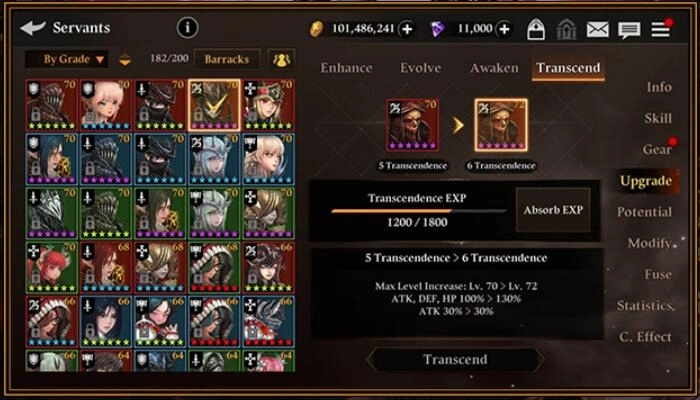Switch to the Evolve tab
The height and width of the screenshot is (400, 700).
[x=421, y=68]
